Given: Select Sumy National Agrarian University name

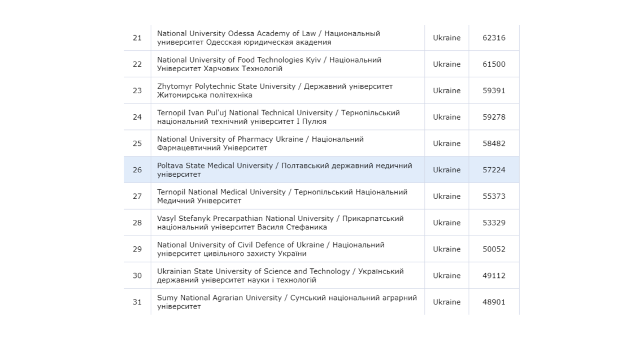Looking at the screenshot, I should click(x=286, y=302).
